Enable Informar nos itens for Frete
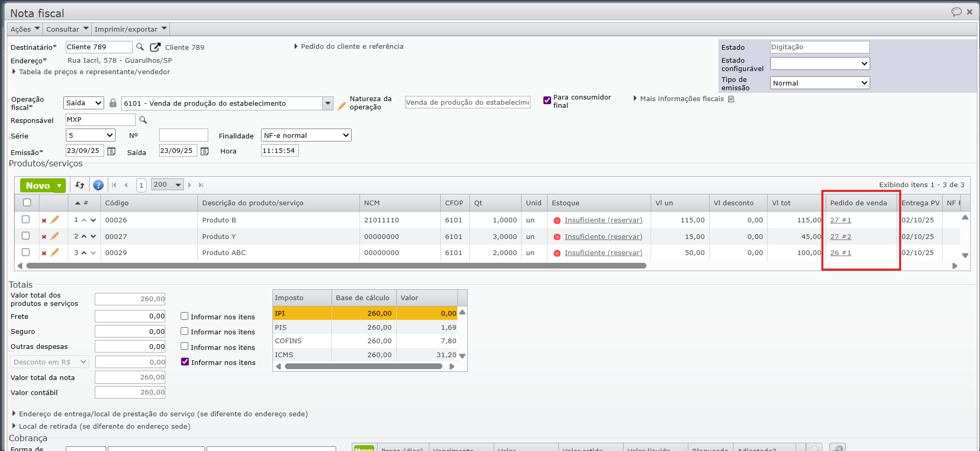The height and width of the screenshot is (451, 980). tap(184, 316)
